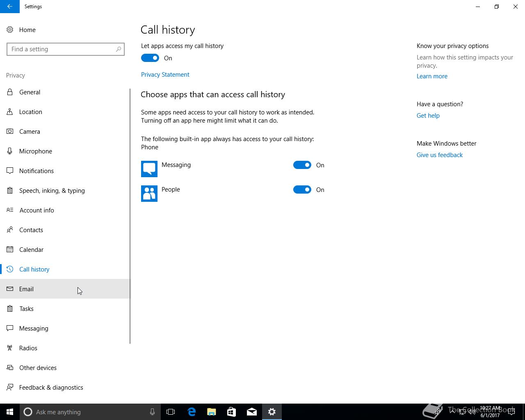Select the Camera privacy section
This screenshot has height=420, width=525.
tap(65, 131)
